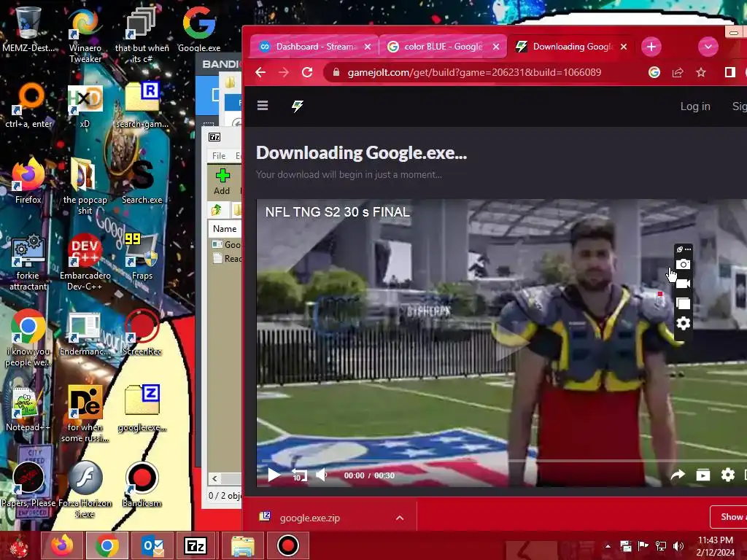Image resolution: width=747 pixels, height=560 pixels.
Task: Reload the Game Jolt page
Action: [x=307, y=72]
